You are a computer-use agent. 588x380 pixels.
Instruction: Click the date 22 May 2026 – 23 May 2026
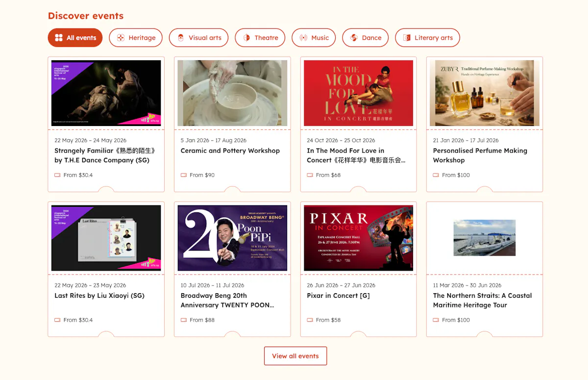[90, 285]
